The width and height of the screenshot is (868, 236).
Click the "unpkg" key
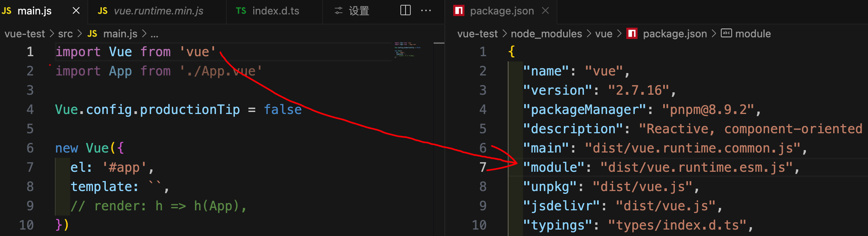coord(550,187)
